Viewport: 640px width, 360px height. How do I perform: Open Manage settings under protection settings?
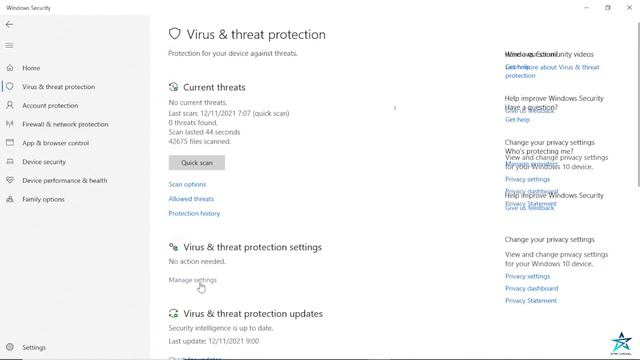(193, 280)
